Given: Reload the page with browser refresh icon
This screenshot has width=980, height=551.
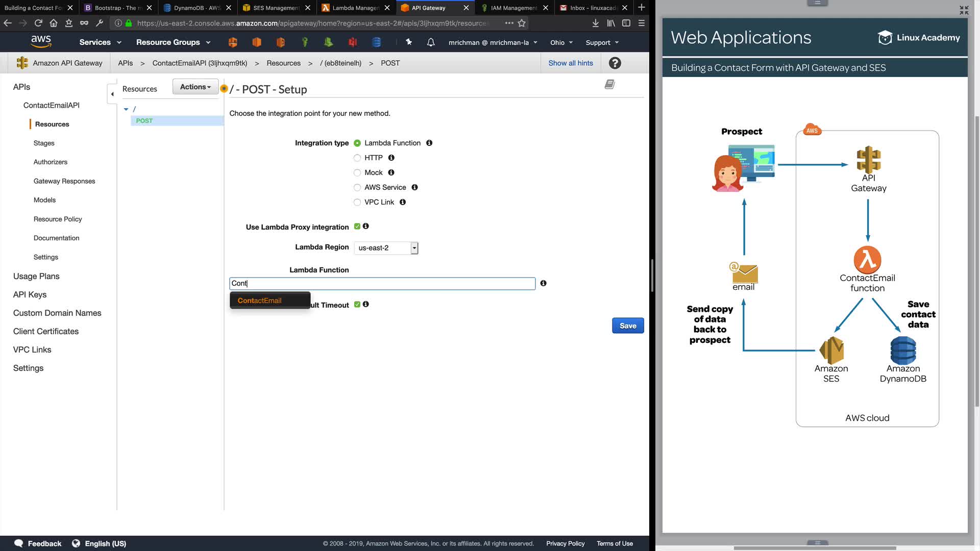Looking at the screenshot, I should point(38,23).
